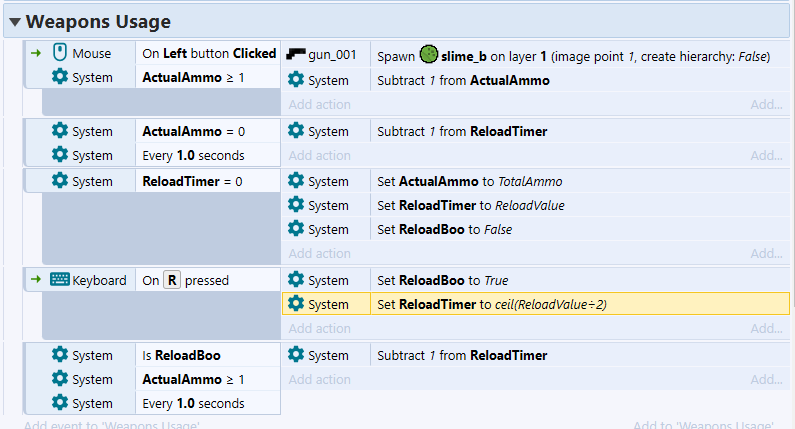Click the slime_b sprite icon in Spawn action
This screenshot has height=429, width=795.
click(428, 54)
